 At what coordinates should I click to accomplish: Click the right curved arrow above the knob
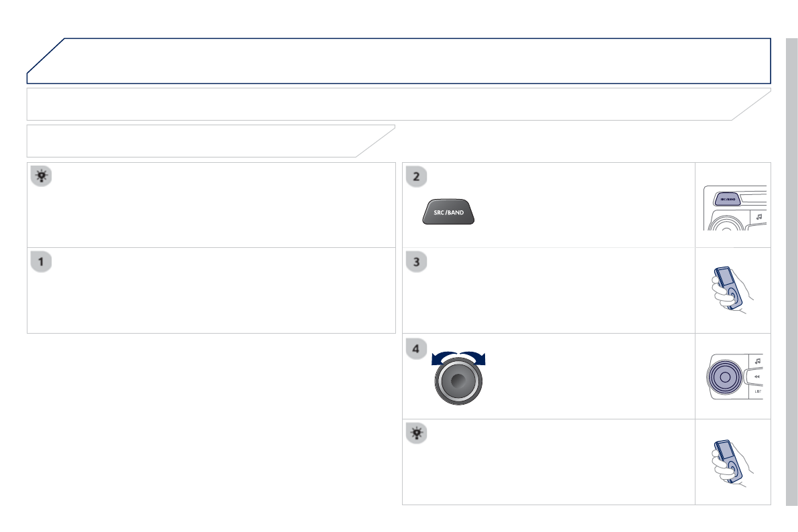(x=474, y=358)
